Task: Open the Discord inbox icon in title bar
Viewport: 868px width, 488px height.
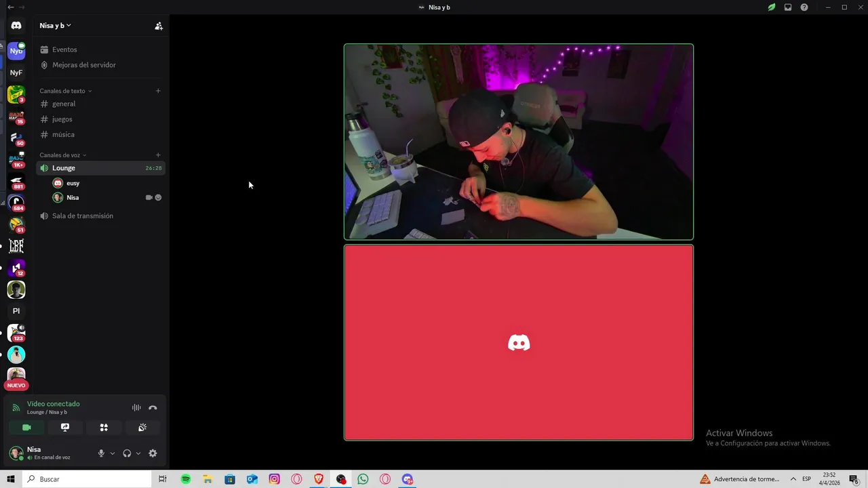Action: [x=788, y=7]
